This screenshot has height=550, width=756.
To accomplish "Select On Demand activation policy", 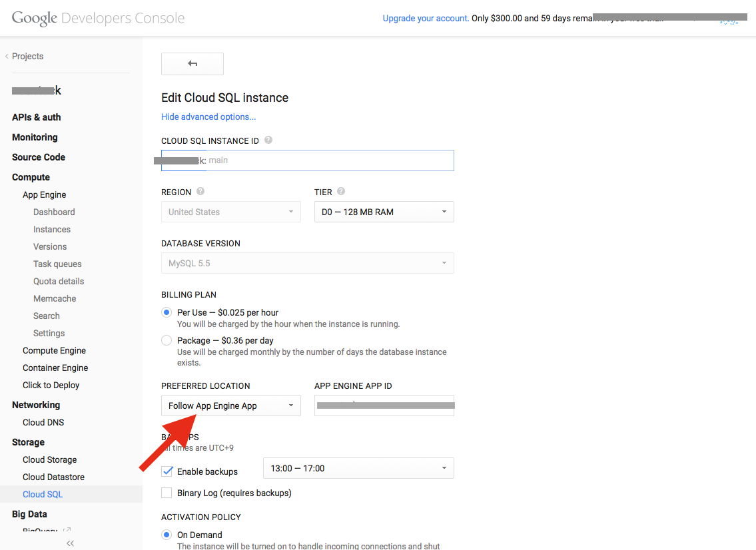I will 167,535.
